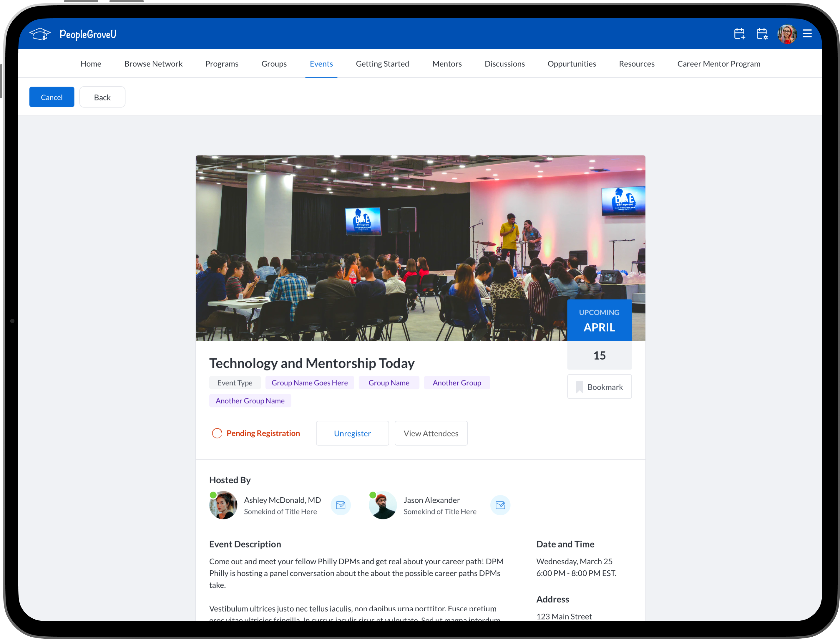Click the Back button
The image size is (840, 639).
(102, 97)
